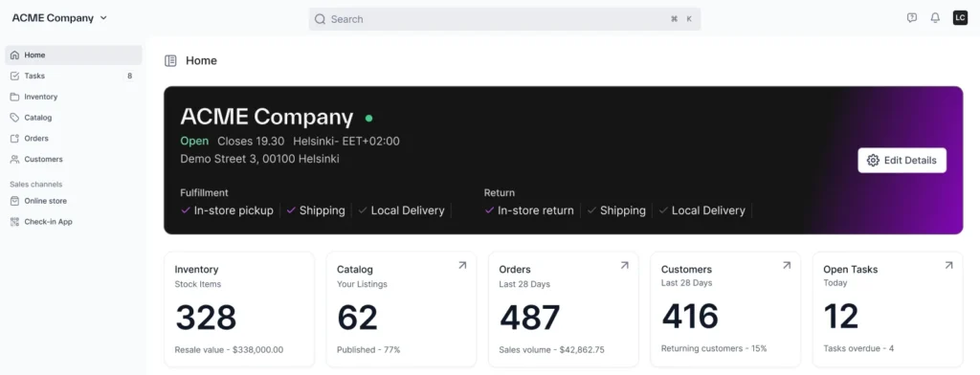Open Open Tasks card arrow icon
The height and width of the screenshot is (375, 980).
tap(948, 266)
